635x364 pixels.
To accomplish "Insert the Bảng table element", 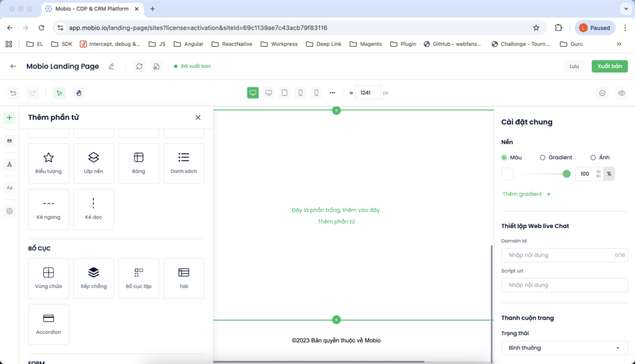I will coord(139,163).
